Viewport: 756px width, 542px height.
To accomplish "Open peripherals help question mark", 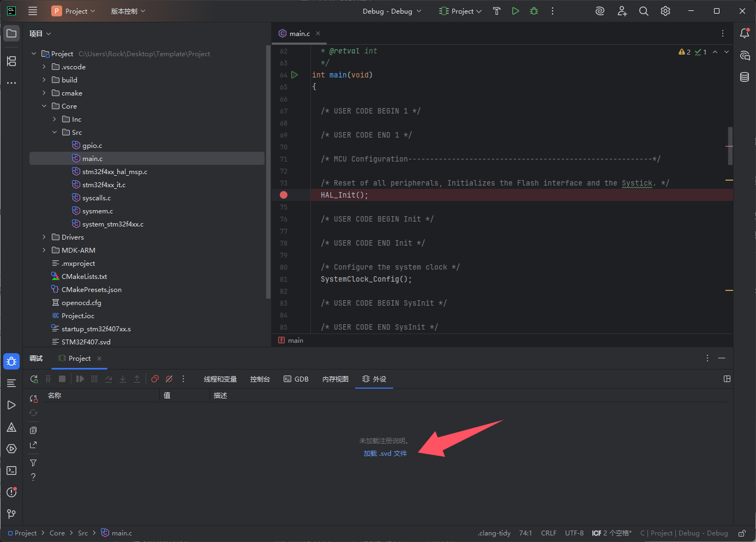I will pyautogui.click(x=33, y=477).
